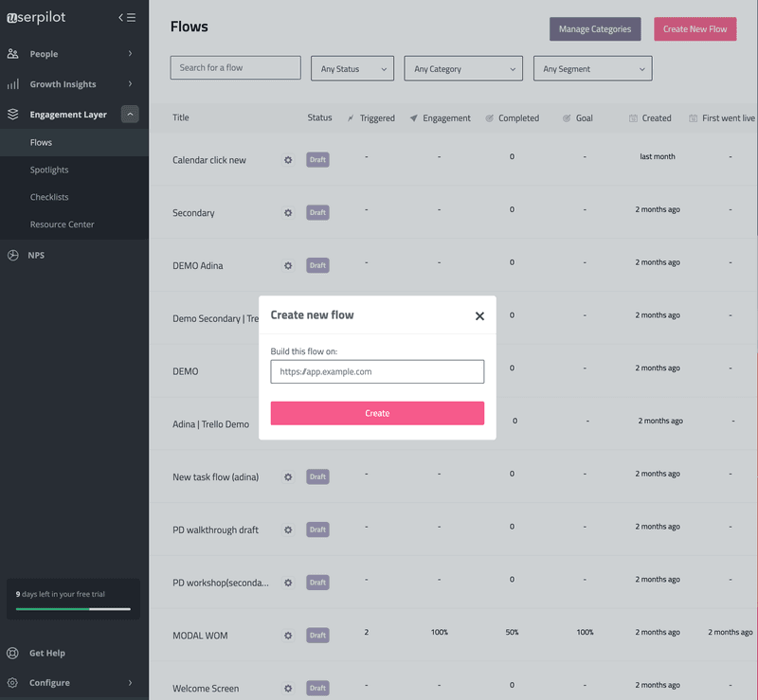
Task: Click the Engagement Layer layers icon
Action: (13, 114)
